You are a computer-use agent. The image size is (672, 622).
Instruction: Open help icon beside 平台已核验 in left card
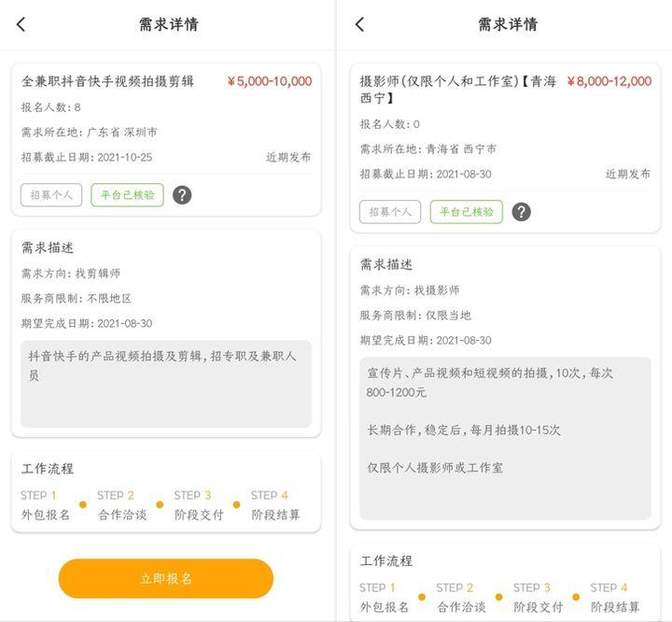[182, 195]
